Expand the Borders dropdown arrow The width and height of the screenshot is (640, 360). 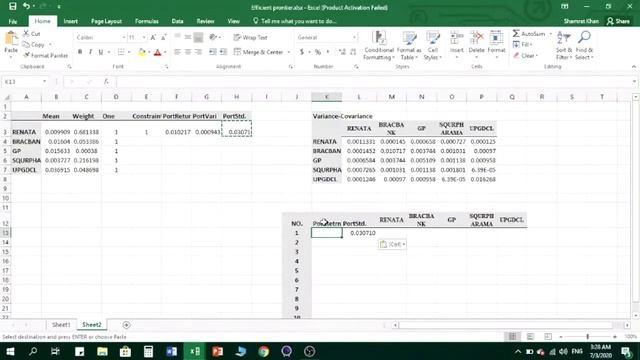tap(129, 52)
